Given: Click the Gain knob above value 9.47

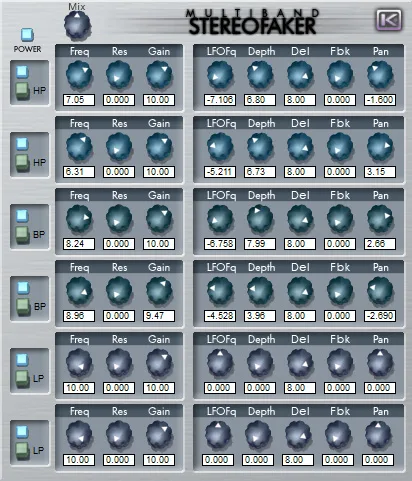Looking at the screenshot, I should click(159, 291).
